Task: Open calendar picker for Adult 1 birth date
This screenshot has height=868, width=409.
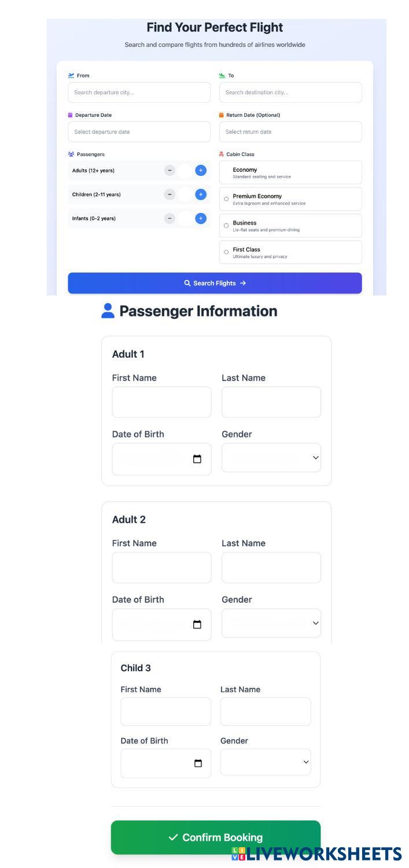Action: coord(197,459)
